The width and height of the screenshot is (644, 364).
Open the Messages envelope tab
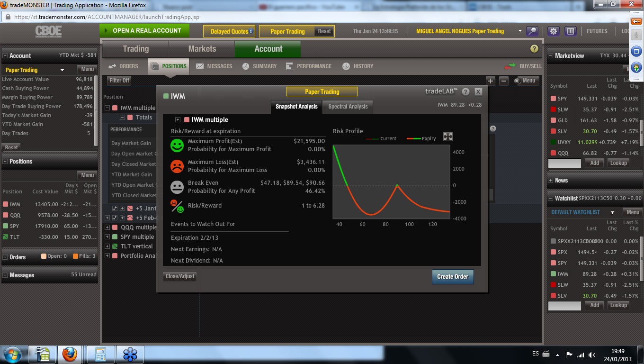coord(200,66)
